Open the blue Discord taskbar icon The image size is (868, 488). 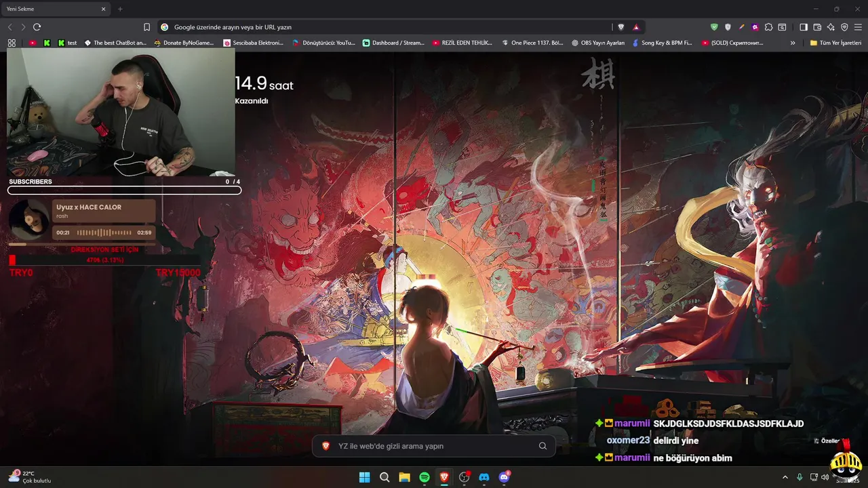pyautogui.click(x=484, y=477)
